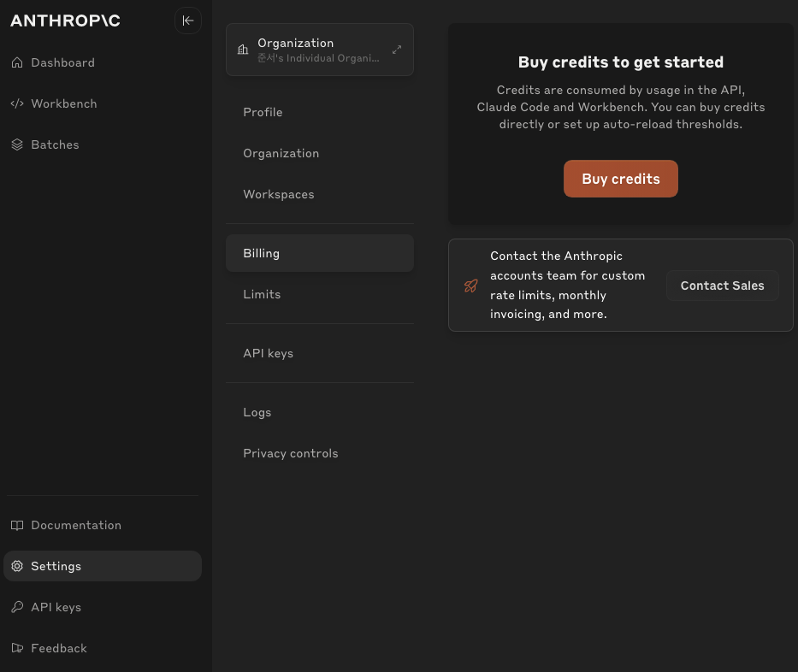This screenshot has height=672, width=798.
Task: Click the Batches layers icon
Action: [x=17, y=144]
